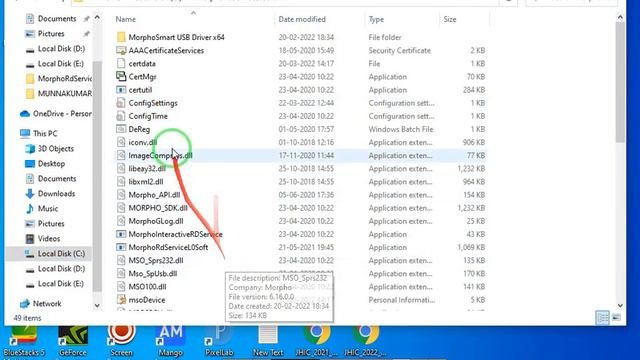Switch to large icons view layout
The width and height of the screenshot is (640, 360).
click(x=616, y=318)
